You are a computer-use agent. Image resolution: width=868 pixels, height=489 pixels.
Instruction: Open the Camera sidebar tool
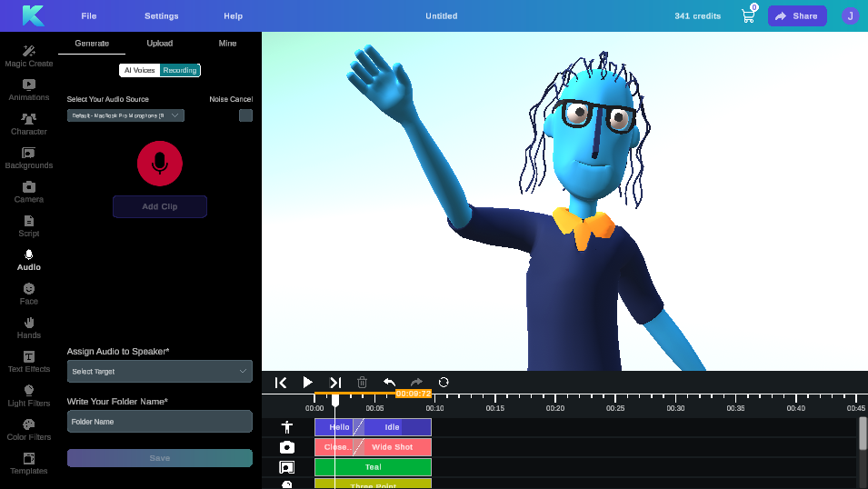pos(29,192)
